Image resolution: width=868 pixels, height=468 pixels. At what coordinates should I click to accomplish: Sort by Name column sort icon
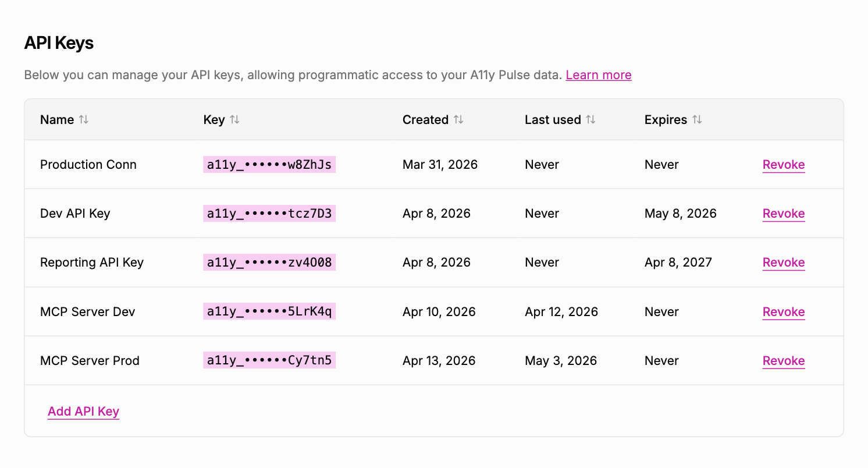coord(84,119)
